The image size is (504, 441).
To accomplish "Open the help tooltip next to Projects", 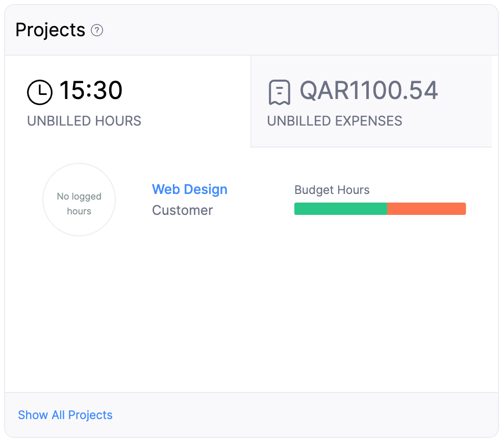I will (x=97, y=31).
